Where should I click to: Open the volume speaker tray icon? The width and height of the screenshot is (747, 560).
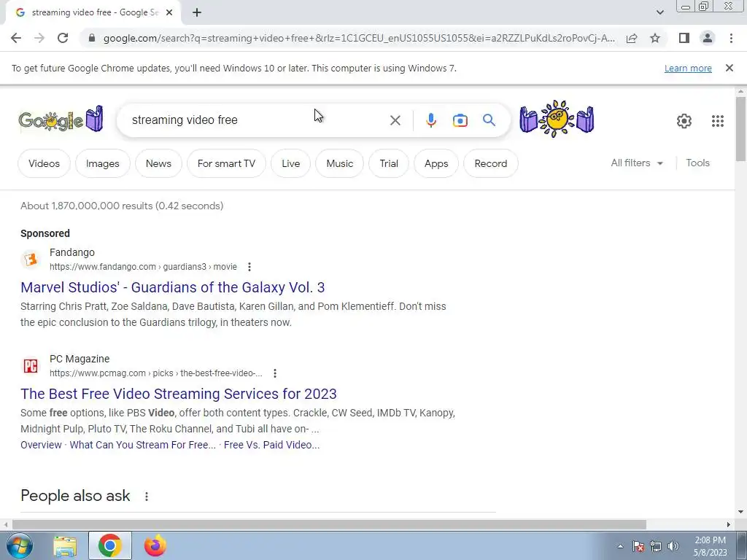coord(673,546)
